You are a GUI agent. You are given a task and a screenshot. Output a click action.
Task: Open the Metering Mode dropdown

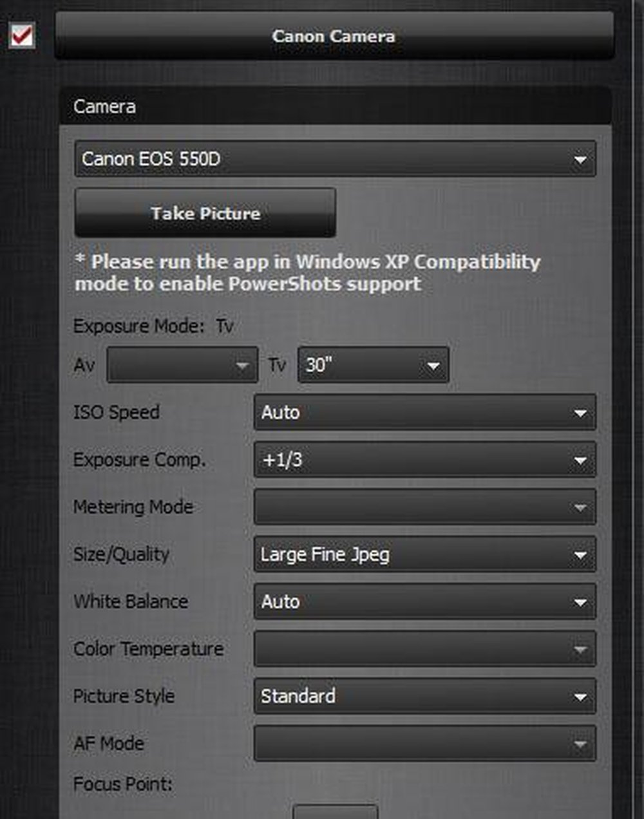pos(425,507)
